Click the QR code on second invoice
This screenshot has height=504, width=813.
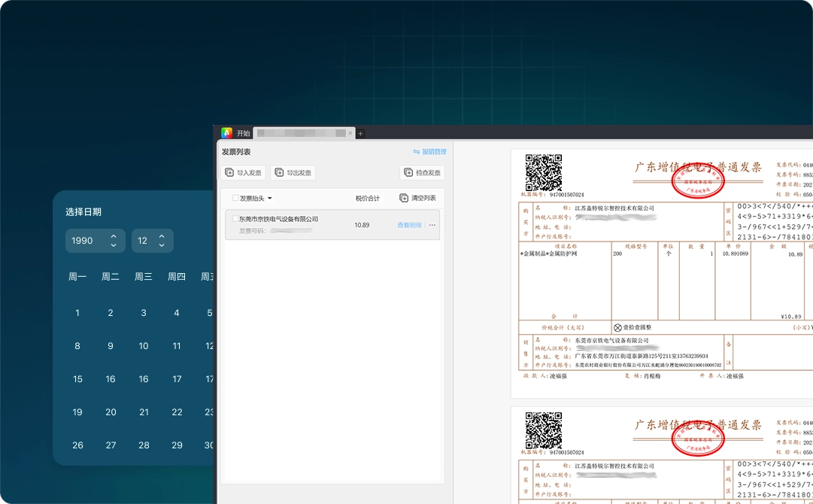click(544, 430)
